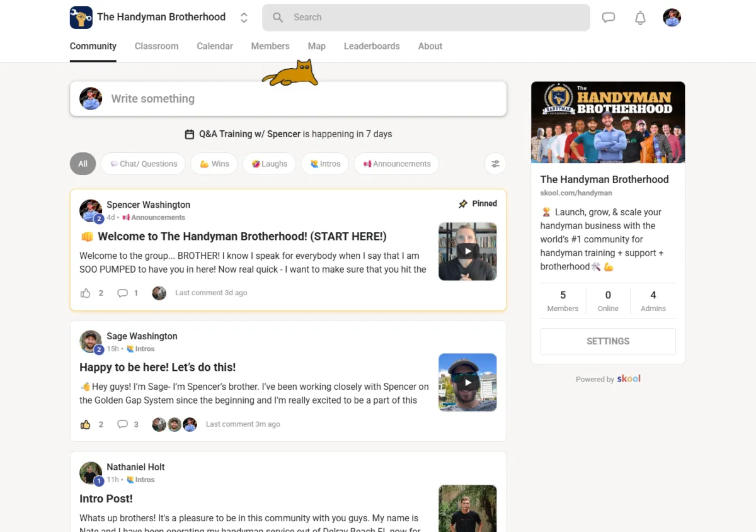The height and width of the screenshot is (532, 756).
Task: Select the All category filter
Action: click(x=83, y=164)
